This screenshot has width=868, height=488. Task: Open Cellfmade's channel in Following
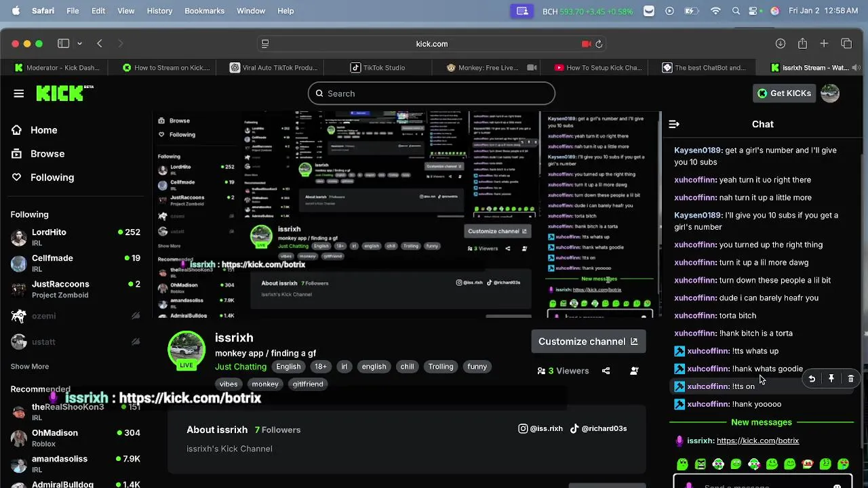tap(75, 263)
